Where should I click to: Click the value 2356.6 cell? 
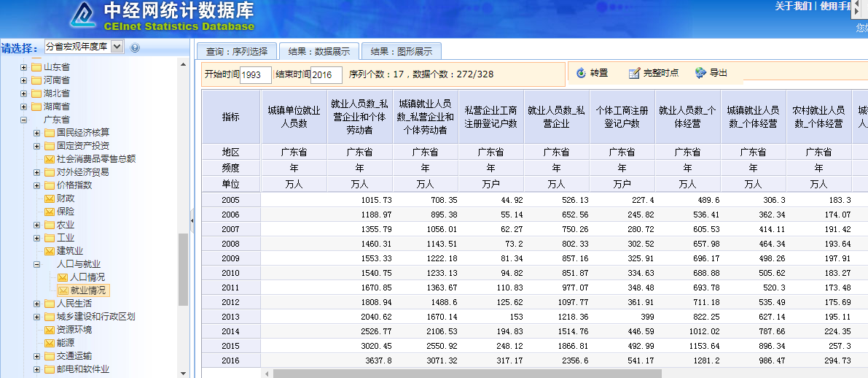[x=557, y=360]
